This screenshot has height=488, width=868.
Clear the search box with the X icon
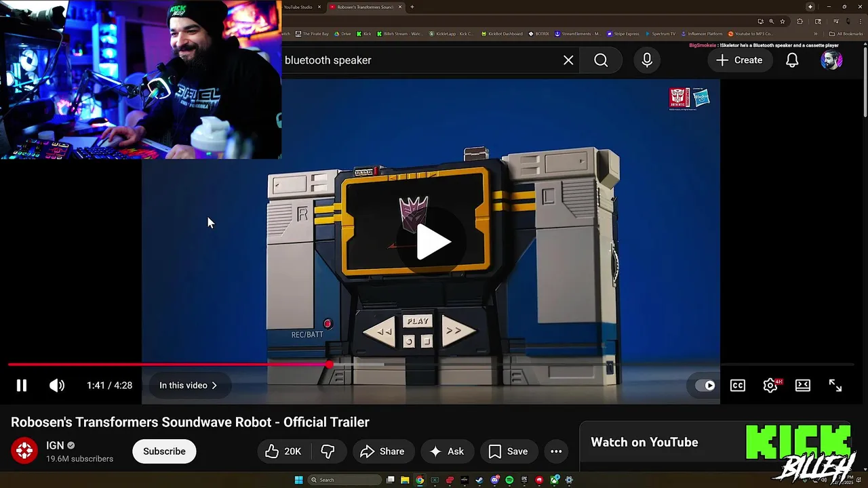(568, 60)
